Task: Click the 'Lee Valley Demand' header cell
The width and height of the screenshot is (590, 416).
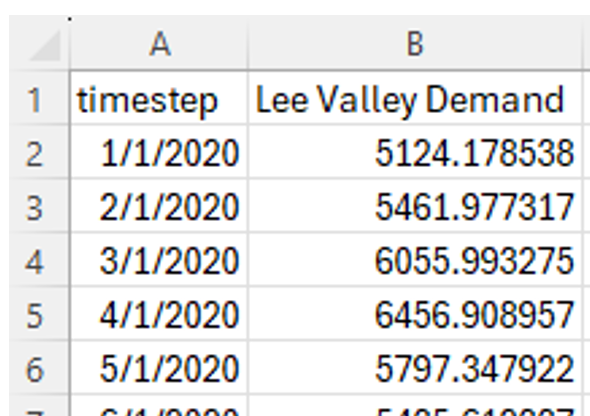Action: (415, 97)
